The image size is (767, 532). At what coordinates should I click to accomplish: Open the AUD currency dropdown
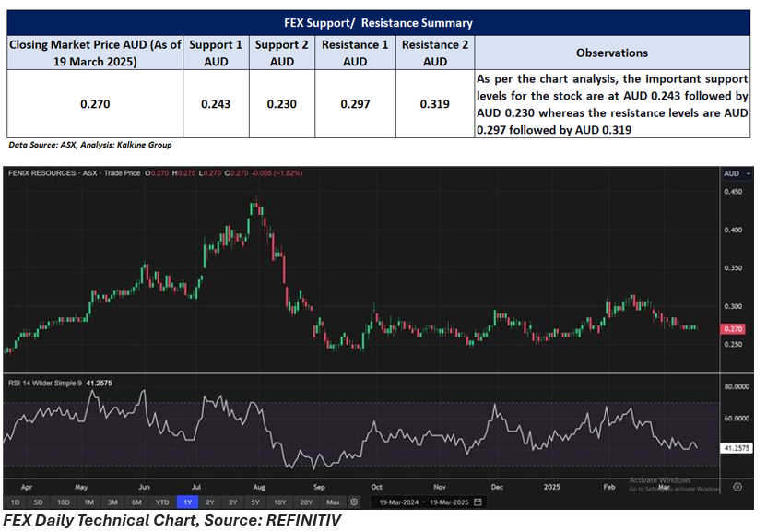(737, 173)
